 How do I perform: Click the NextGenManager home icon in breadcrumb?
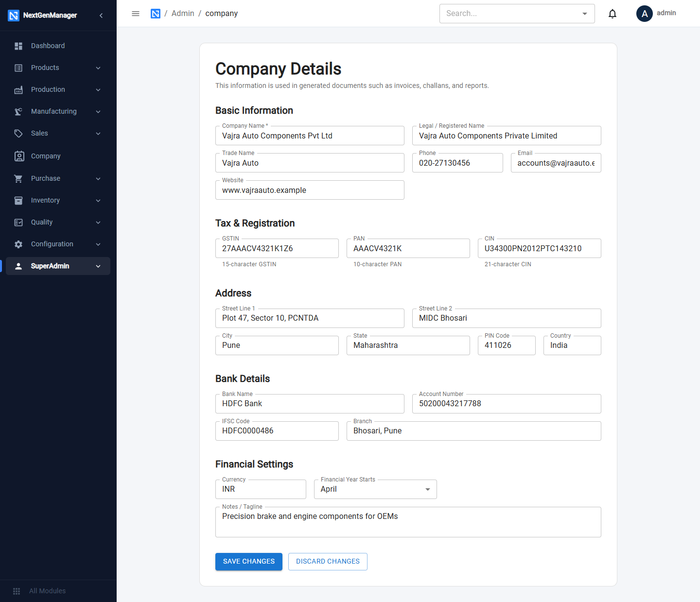pyautogui.click(x=156, y=14)
